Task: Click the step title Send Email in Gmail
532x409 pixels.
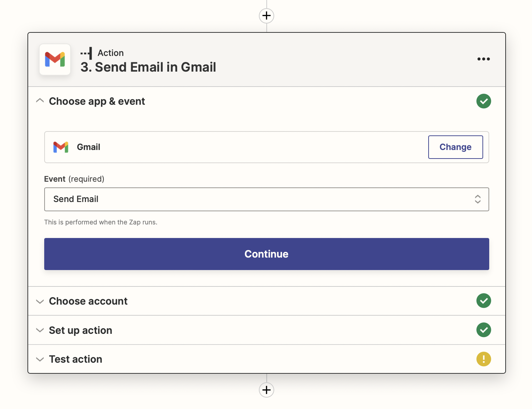Action: [x=148, y=67]
